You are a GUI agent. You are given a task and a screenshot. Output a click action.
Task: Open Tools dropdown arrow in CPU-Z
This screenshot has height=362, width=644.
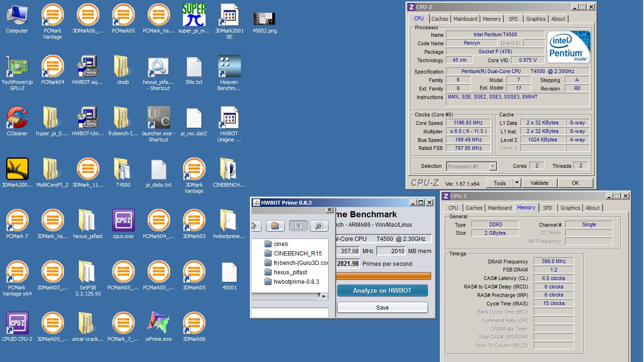click(x=517, y=183)
